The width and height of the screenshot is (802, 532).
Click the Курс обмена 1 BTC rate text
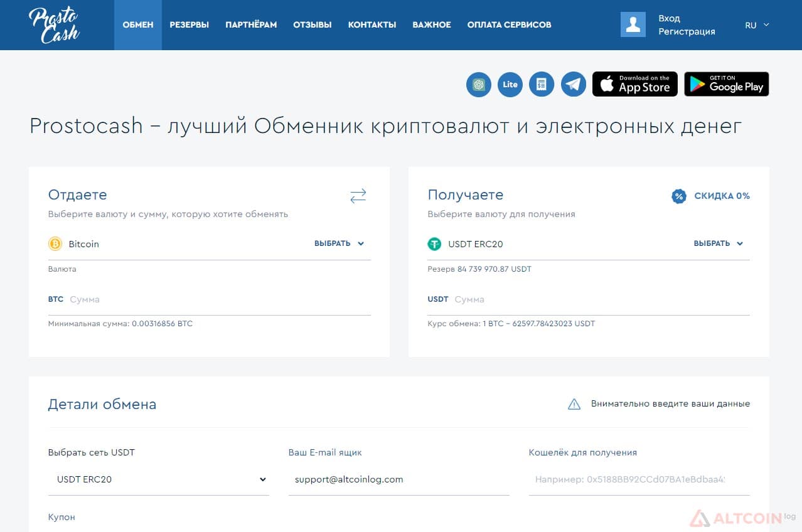511,324
